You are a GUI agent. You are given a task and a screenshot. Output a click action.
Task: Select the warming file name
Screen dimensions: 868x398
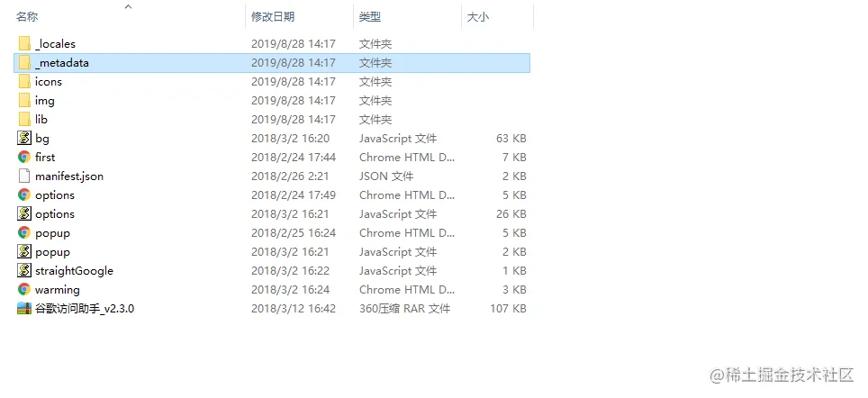coord(57,290)
